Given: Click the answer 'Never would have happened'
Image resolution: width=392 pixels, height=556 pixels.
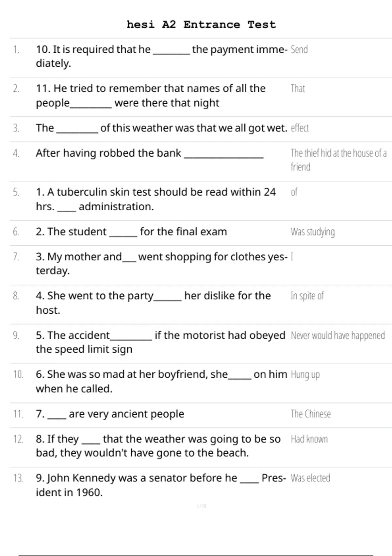Looking at the screenshot, I should pos(338,336).
